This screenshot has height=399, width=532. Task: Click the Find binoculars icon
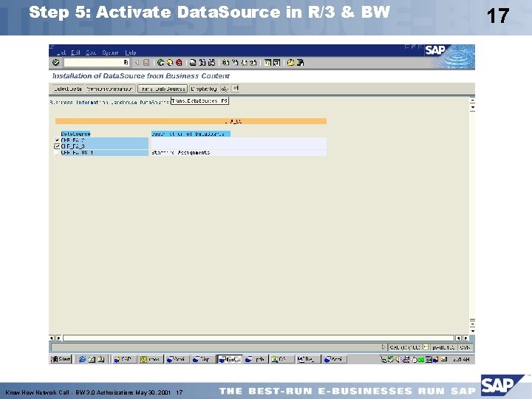pos(202,62)
